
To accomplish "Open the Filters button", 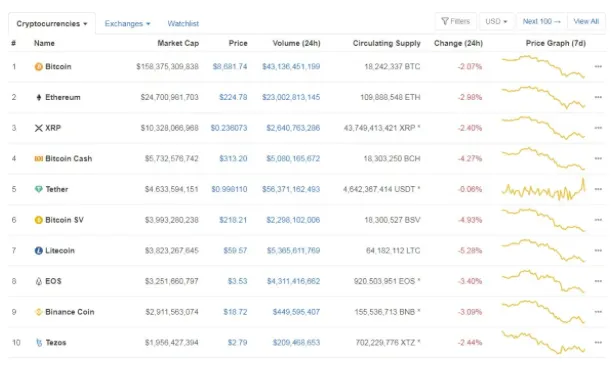I will (x=455, y=21).
